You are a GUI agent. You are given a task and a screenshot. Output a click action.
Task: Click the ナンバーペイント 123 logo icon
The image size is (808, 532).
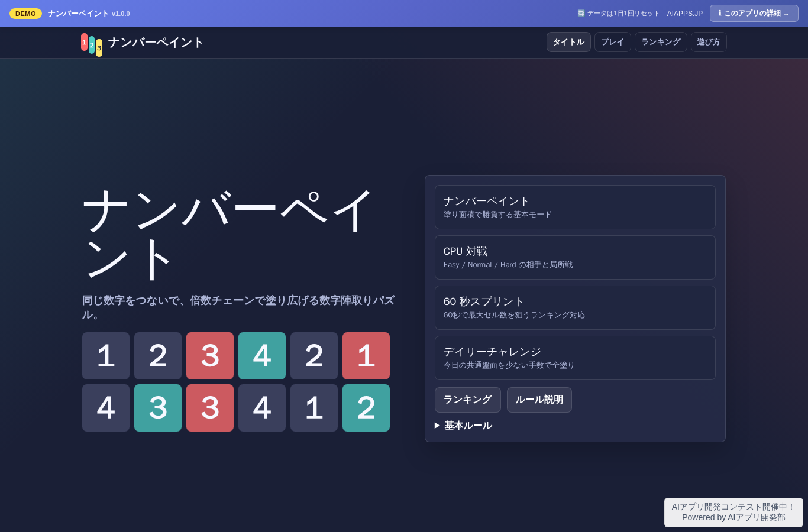pos(92,44)
